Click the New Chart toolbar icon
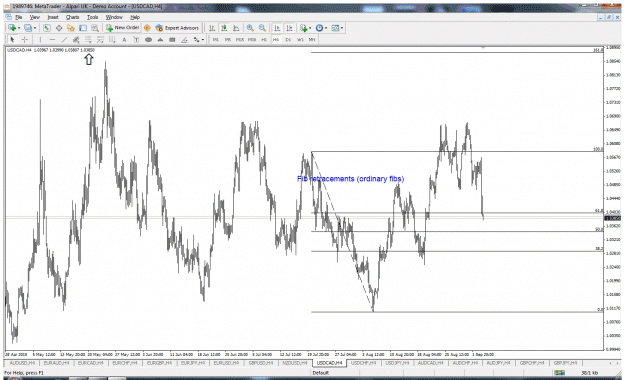The image size is (625, 380). coord(11,28)
